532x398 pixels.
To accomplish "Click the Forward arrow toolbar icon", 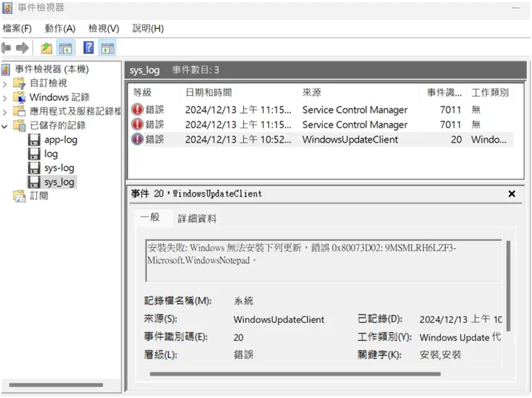I will (22, 48).
